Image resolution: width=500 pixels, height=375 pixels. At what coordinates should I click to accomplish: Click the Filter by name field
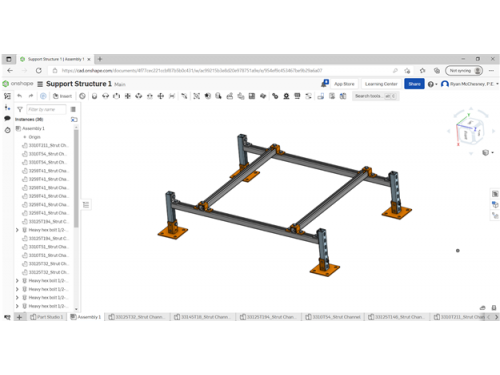46,109
